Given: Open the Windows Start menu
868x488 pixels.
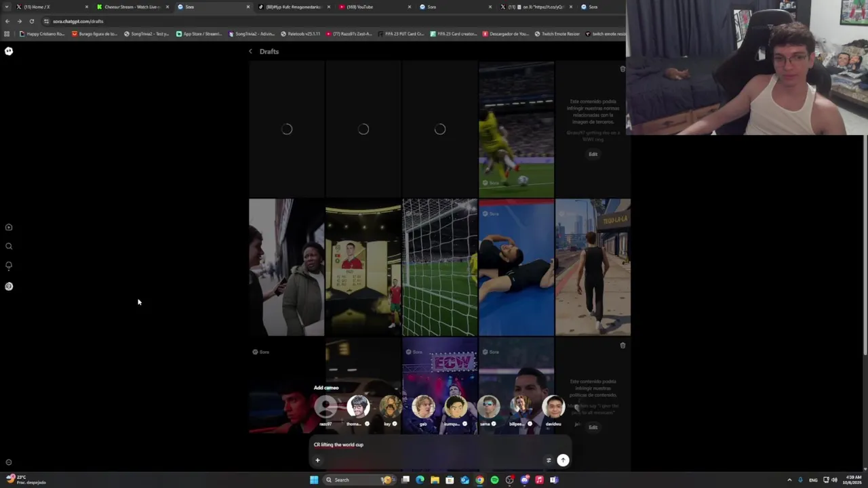Looking at the screenshot, I should [x=313, y=480].
